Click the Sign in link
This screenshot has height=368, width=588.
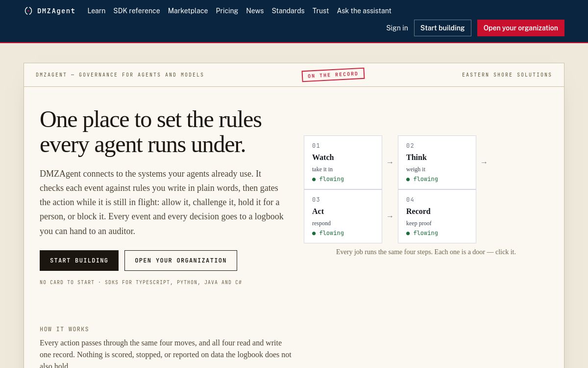pyautogui.click(x=397, y=28)
